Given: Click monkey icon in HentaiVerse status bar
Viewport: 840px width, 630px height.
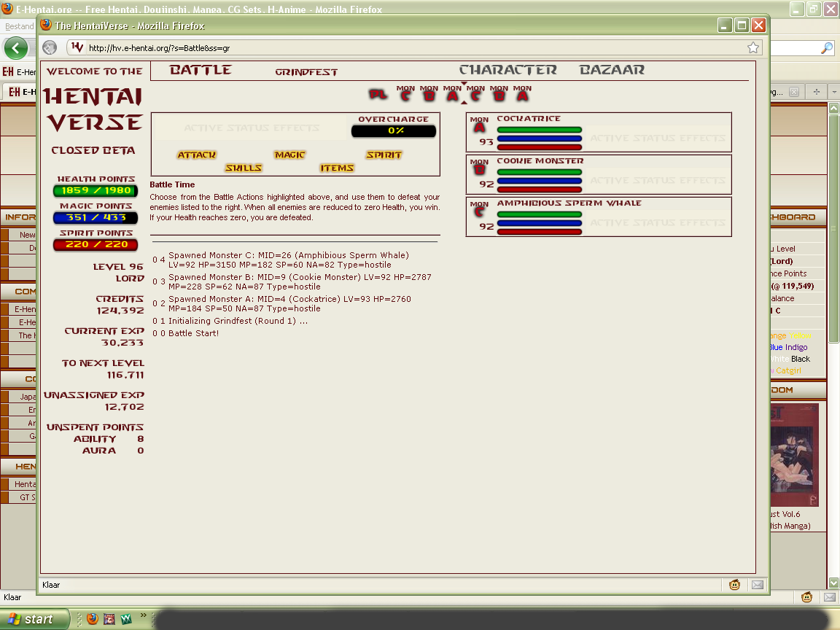Looking at the screenshot, I should [734, 585].
